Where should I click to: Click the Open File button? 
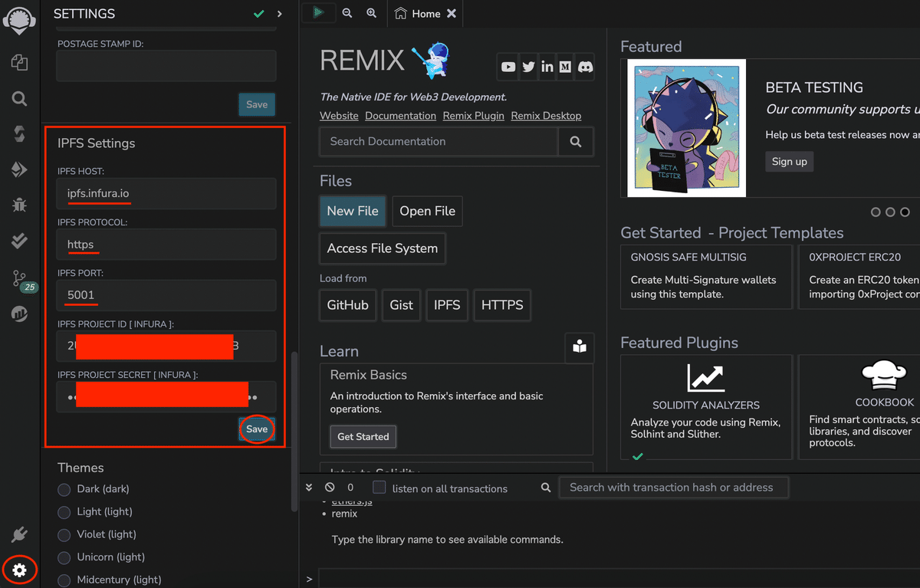click(428, 211)
